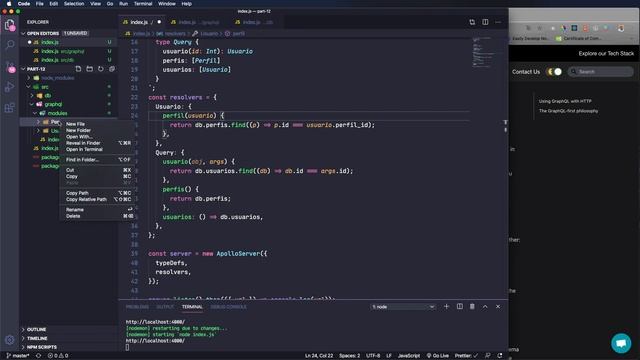The image size is (640, 360).
Task: Collapse the Open Editors section
Action: 23,33
